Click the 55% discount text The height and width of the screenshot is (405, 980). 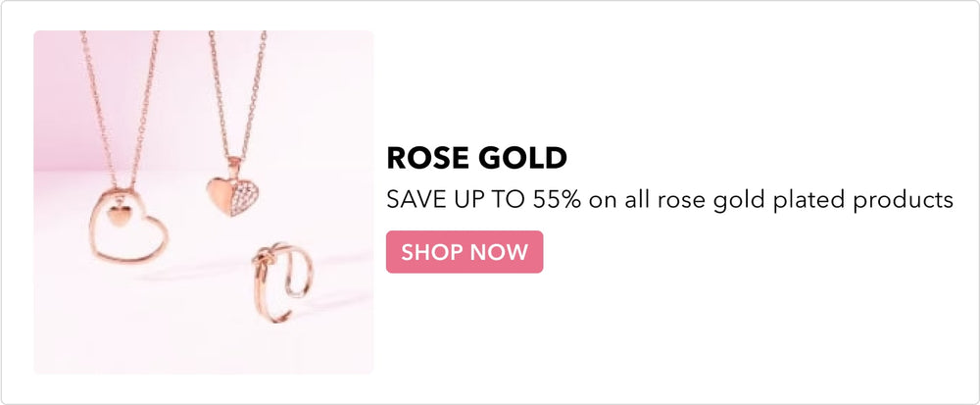tap(557, 200)
